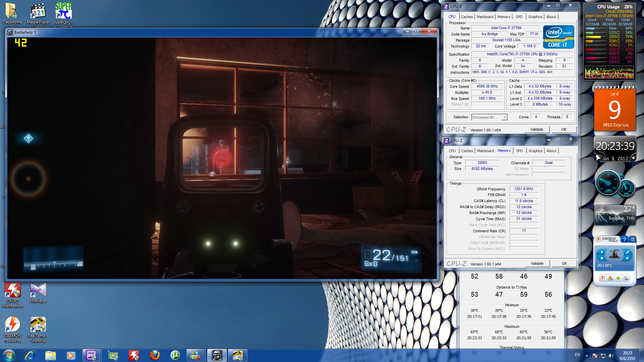Image resolution: width=644 pixels, height=362 pixels.
Task: Click the EN language indicator in taskbar
Action: [577, 355]
